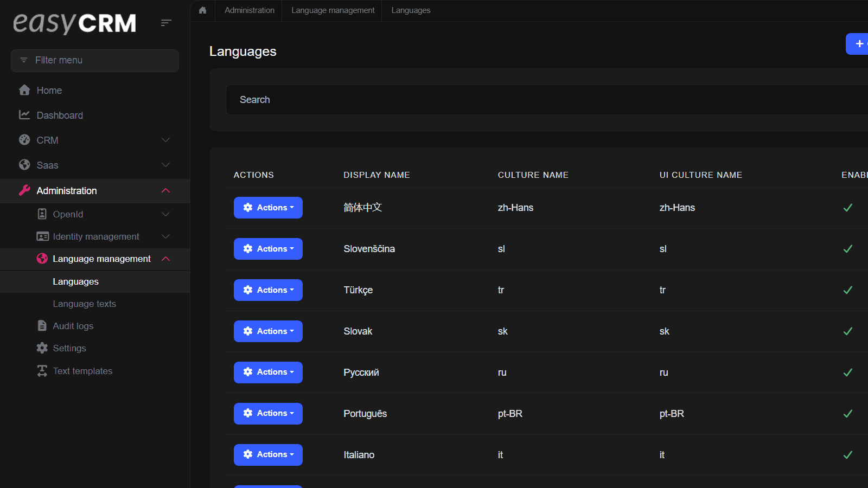Click the CRM palette icon
The height and width of the screenshot is (488, 868).
tap(24, 140)
